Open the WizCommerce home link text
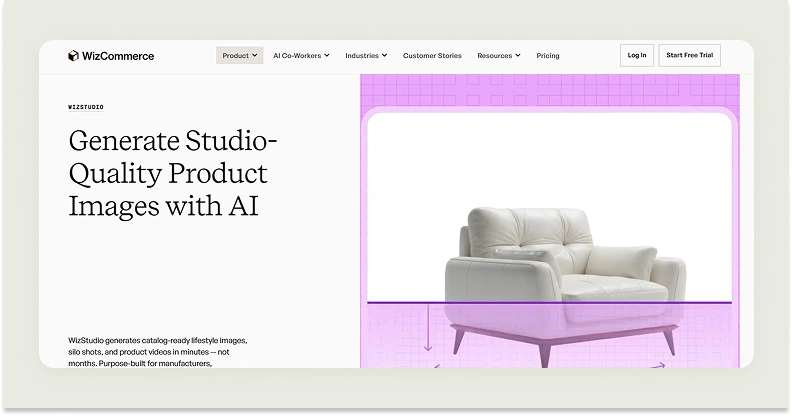The width and height of the screenshot is (792, 416). pyautogui.click(x=118, y=56)
